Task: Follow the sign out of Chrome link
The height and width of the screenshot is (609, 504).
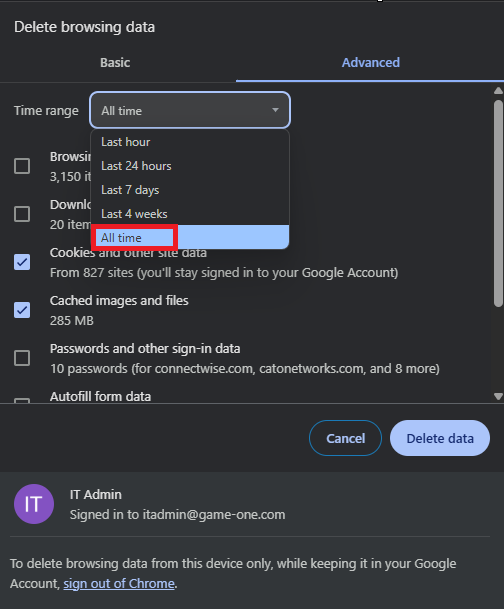Action: (x=119, y=584)
